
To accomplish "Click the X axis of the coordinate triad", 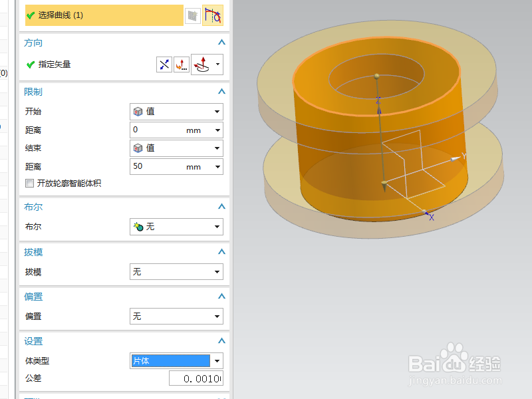I will pyautogui.click(x=429, y=215).
